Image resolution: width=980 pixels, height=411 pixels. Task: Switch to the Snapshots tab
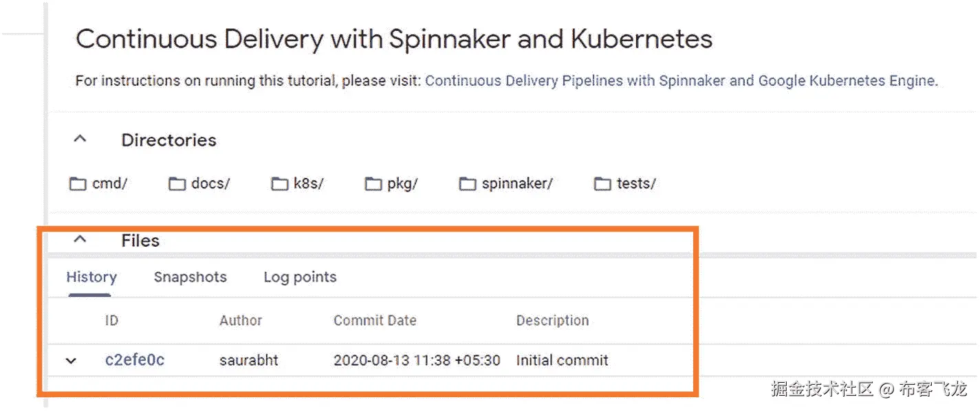(x=190, y=278)
